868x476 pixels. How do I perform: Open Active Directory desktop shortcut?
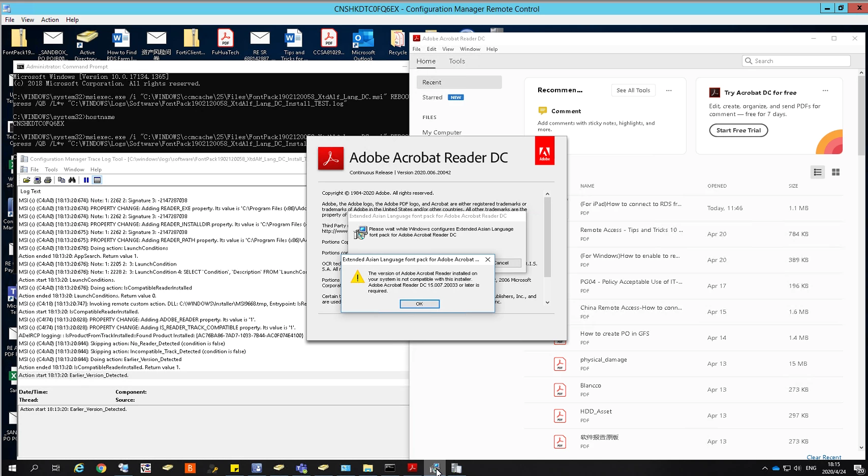coord(87,45)
